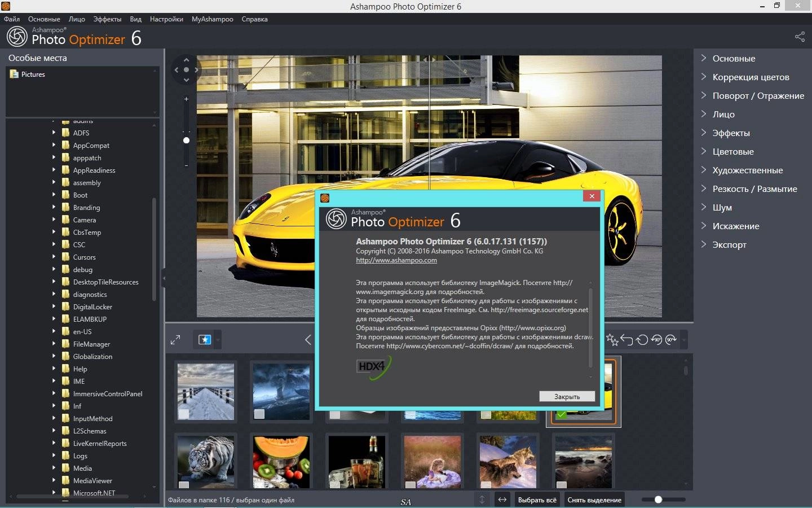Open the Вид menu
This screenshot has width=812, height=508.
click(x=135, y=19)
